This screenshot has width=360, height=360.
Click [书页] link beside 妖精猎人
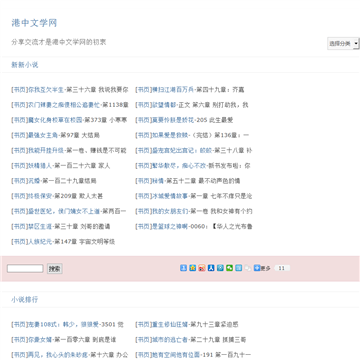(20, 166)
